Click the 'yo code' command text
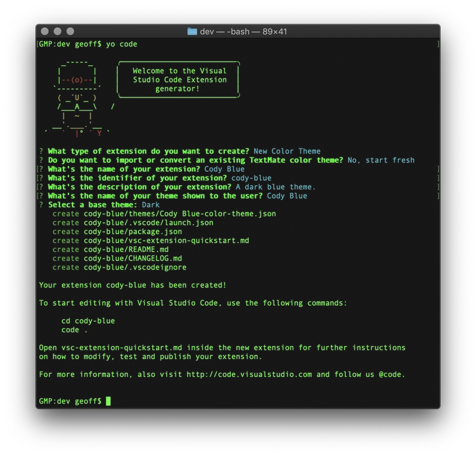This screenshot has height=456, width=476. [121, 45]
